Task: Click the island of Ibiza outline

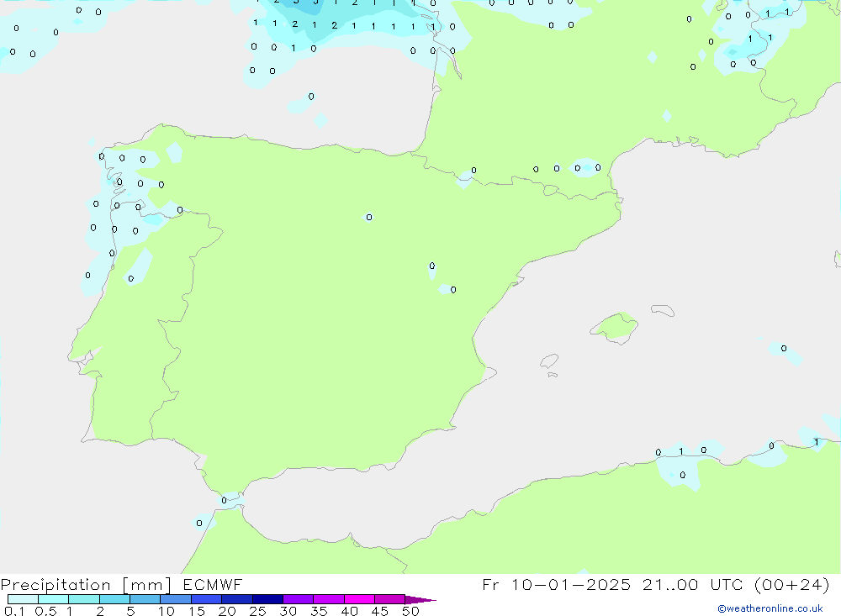Action: 549,362
